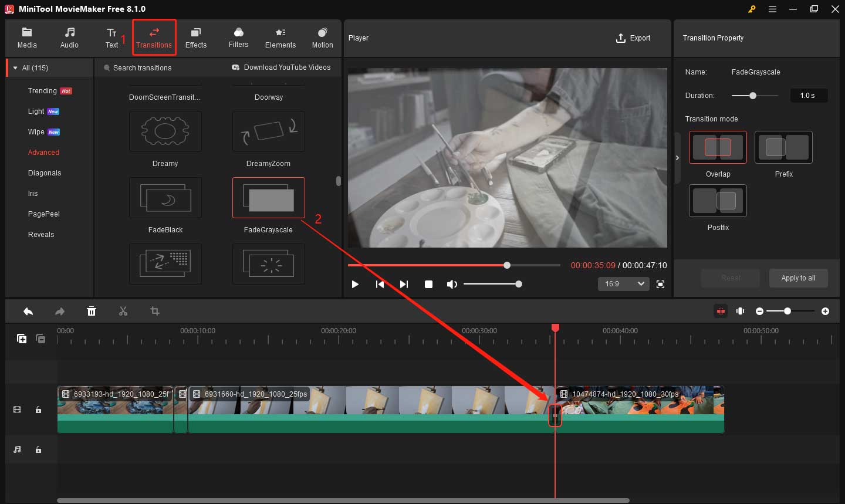Select the Advanced transitions category
This screenshot has width=845, height=504.
43,153
